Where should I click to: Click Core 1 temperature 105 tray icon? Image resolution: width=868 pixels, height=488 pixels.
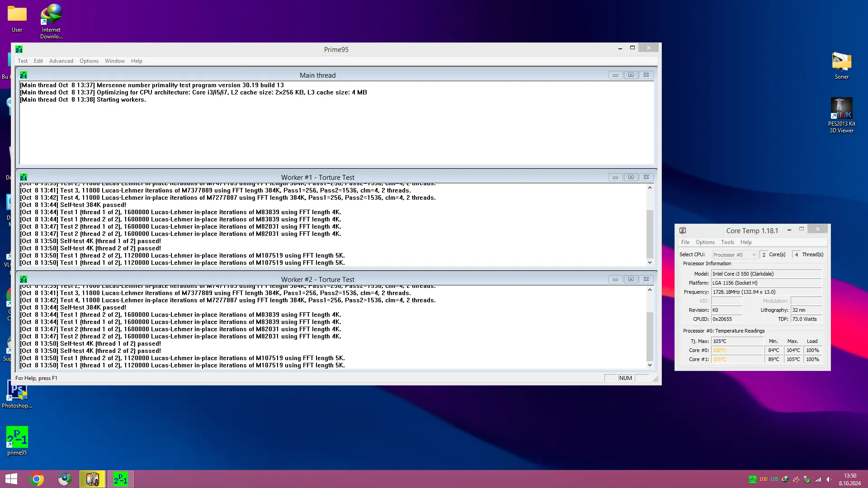(x=774, y=479)
